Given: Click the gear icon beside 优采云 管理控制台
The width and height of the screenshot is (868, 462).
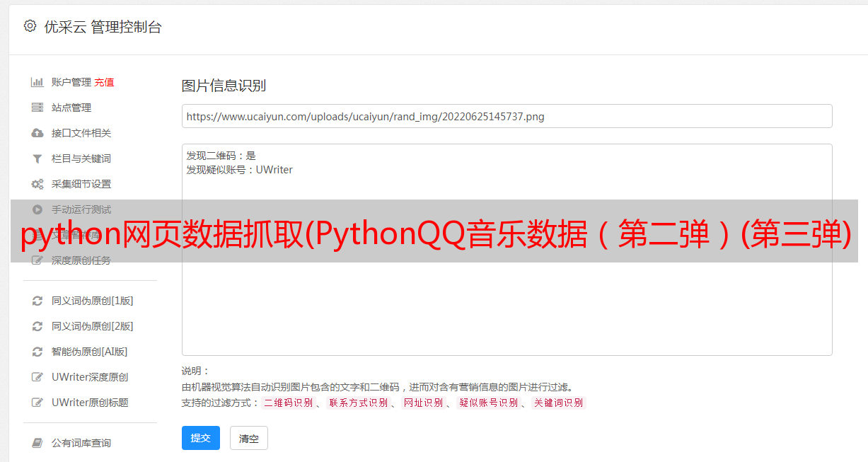Looking at the screenshot, I should point(30,26).
